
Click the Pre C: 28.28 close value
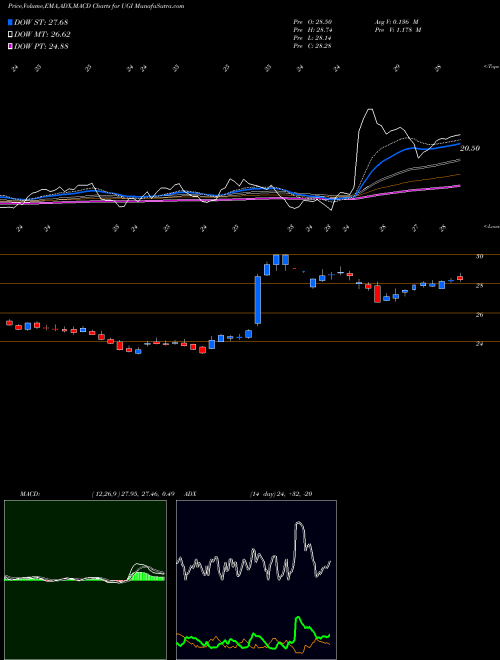[313, 46]
